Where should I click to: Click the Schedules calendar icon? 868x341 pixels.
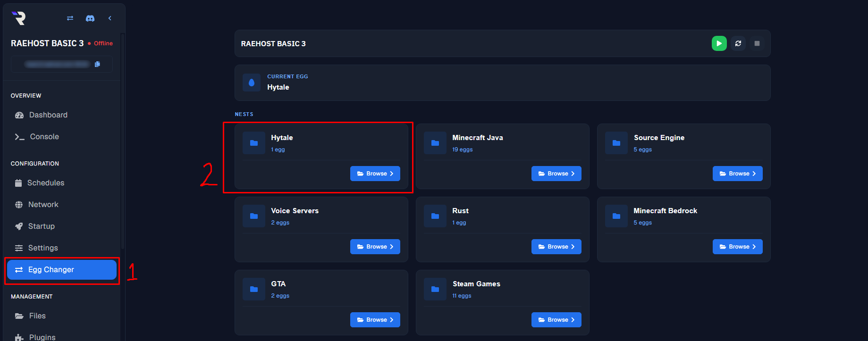18,183
